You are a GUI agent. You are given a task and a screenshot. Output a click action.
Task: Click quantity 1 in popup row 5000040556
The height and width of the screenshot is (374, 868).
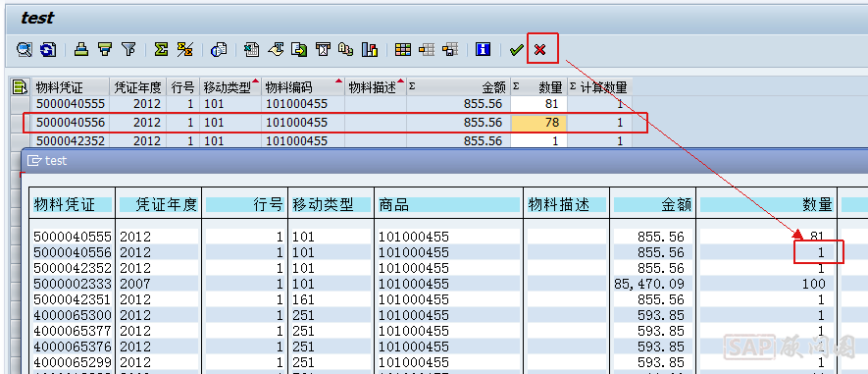tap(822, 252)
